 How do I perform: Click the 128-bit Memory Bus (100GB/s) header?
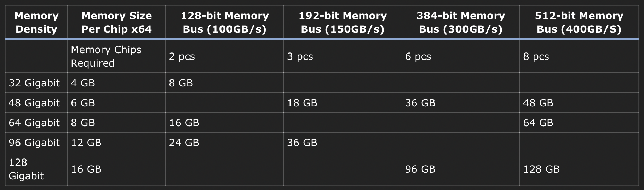225,22
